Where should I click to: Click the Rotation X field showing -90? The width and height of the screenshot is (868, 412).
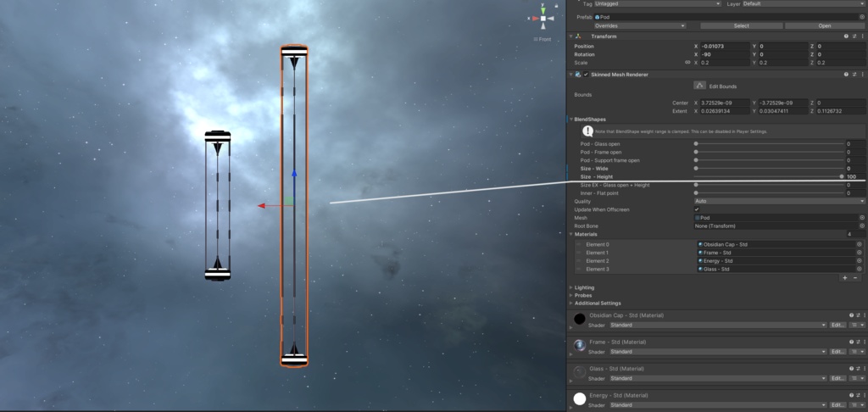(x=725, y=54)
